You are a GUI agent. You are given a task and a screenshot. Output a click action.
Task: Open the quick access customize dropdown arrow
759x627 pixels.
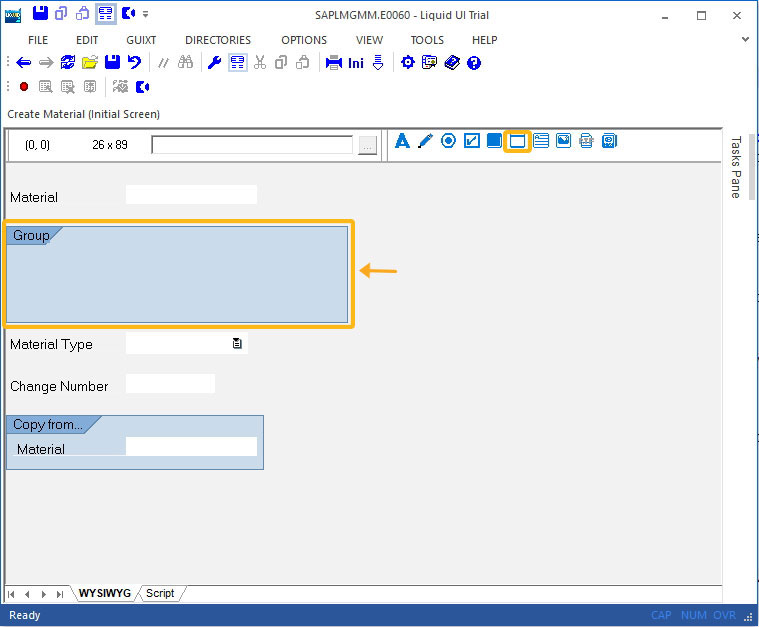tap(145, 15)
